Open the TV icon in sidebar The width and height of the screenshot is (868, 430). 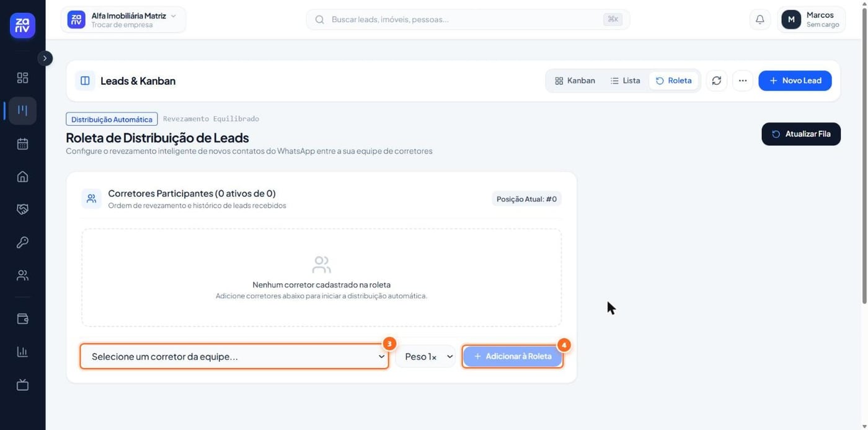(22, 385)
